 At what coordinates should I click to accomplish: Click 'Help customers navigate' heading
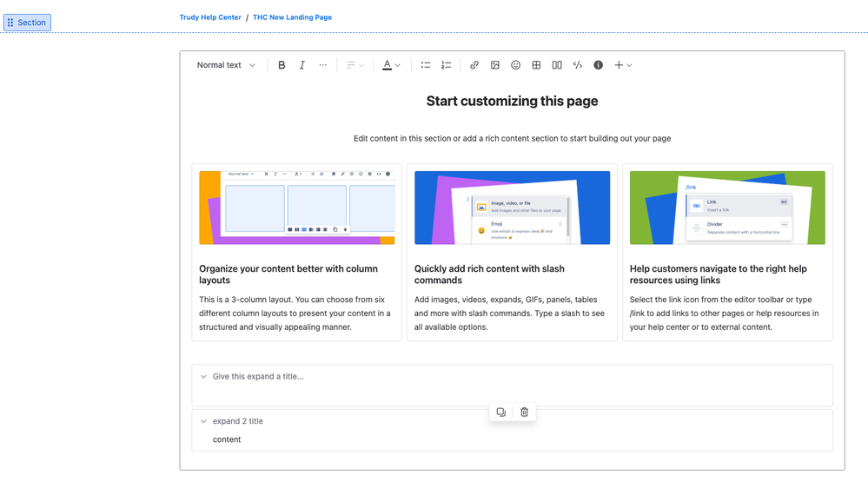click(x=718, y=274)
